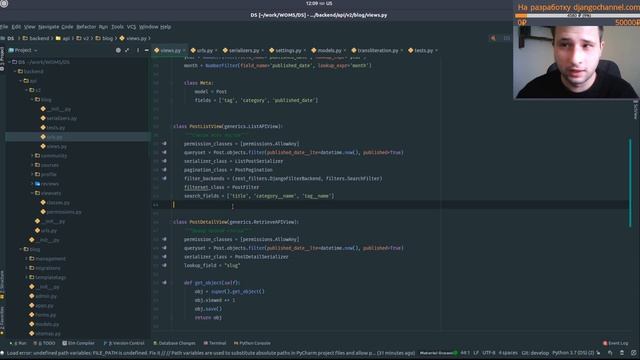Open the Project view dropdown

[x=23, y=50]
